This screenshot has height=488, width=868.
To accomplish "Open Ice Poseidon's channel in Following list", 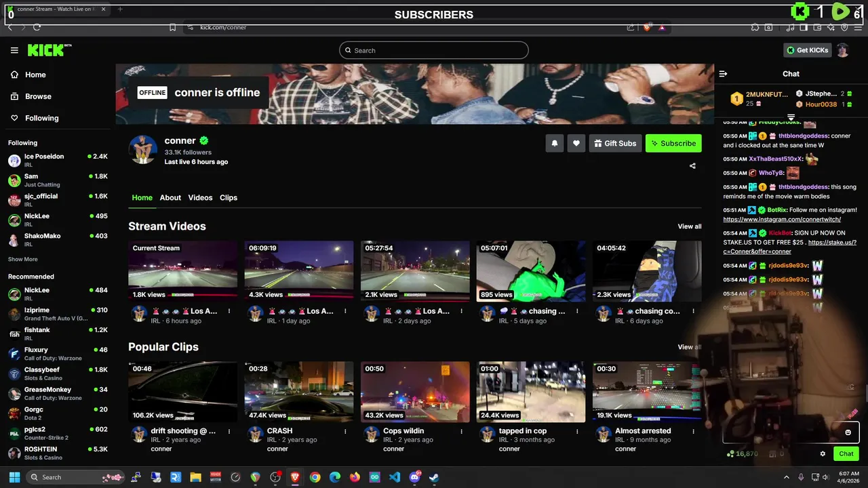I will pyautogui.click(x=58, y=160).
